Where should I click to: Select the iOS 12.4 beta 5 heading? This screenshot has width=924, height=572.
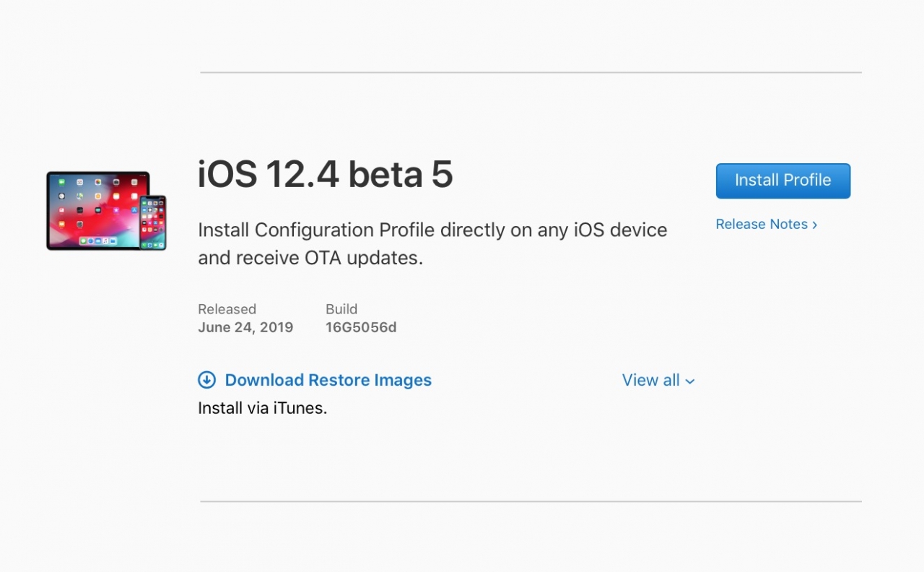(325, 174)
